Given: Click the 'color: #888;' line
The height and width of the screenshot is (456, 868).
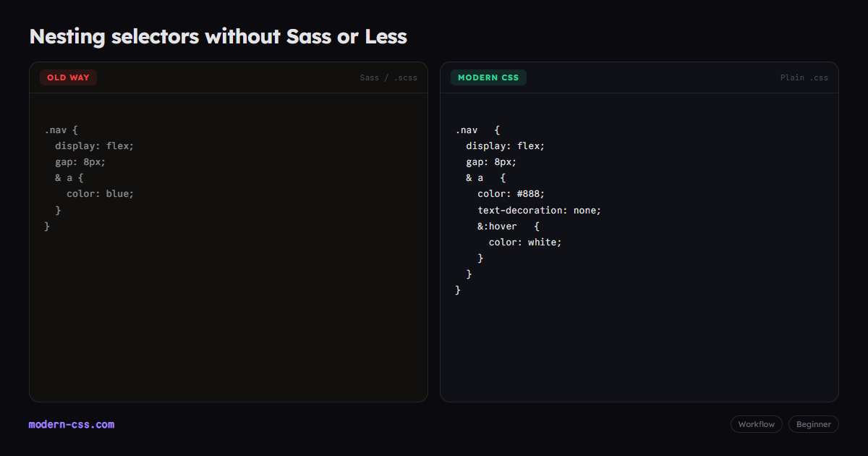Looking at the screenshot, I should pos(511,193).
